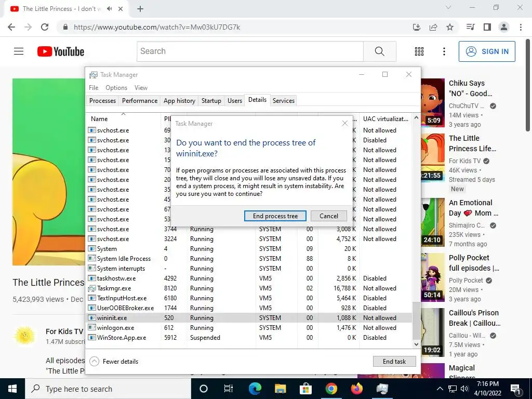Image resolution: width=532 pixels, height=399 pixels.
Task: Close the confirmation dialog with X
Action: tap(345, 123)
